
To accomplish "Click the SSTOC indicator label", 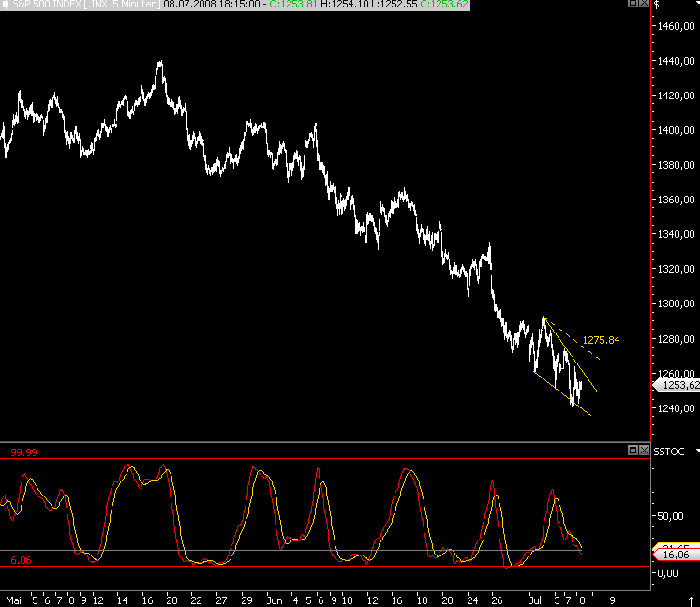I will point(669,452).
